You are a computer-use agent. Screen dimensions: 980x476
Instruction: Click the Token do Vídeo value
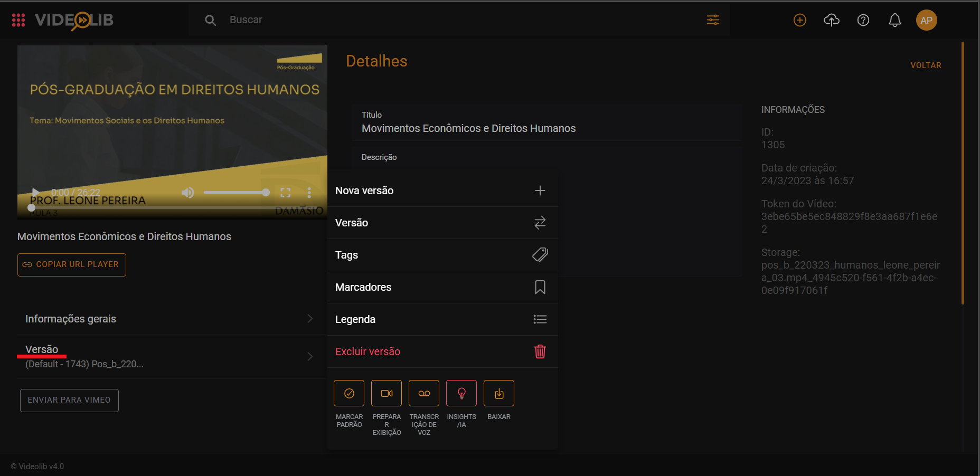click(849, 223)
